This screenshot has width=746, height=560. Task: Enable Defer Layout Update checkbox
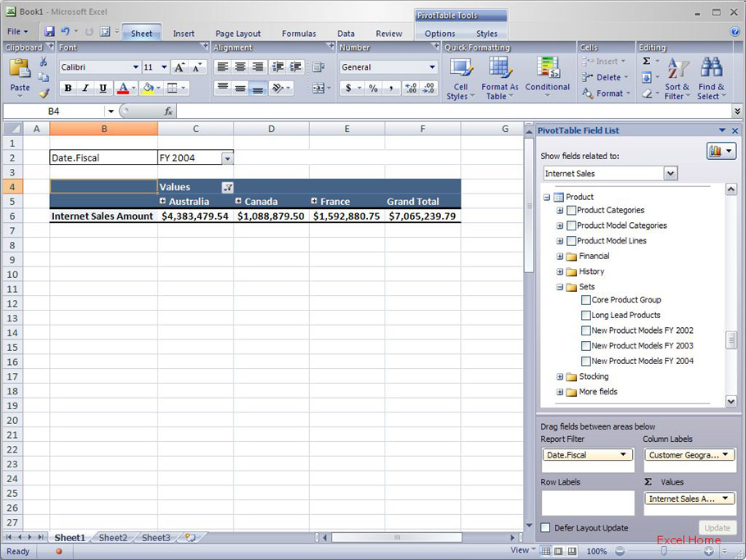point(546,528)
